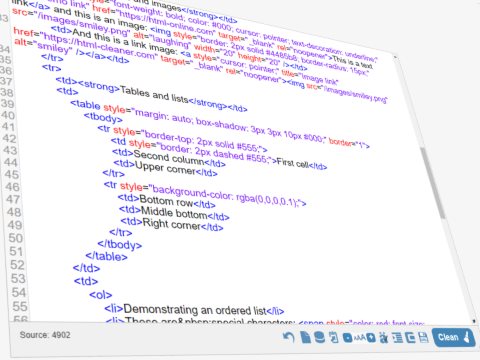Click the opening ol tag line
This screenshot has width=480, height=360.
101,295
